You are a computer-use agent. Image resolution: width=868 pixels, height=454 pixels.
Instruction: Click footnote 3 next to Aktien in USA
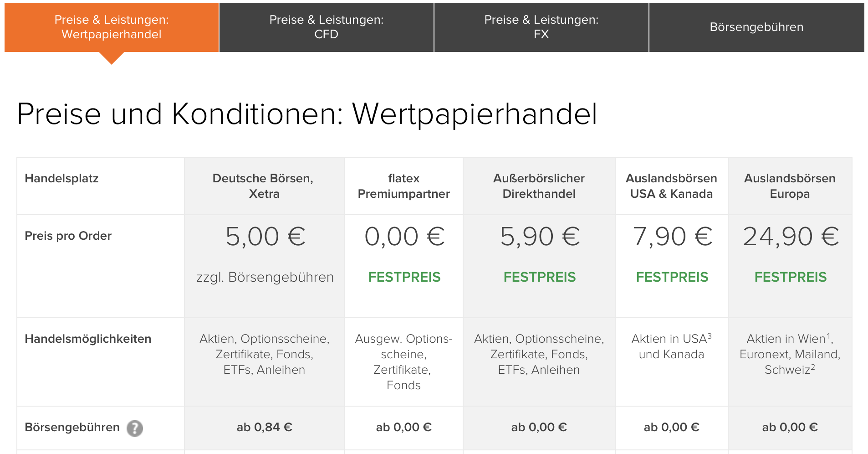710,336
